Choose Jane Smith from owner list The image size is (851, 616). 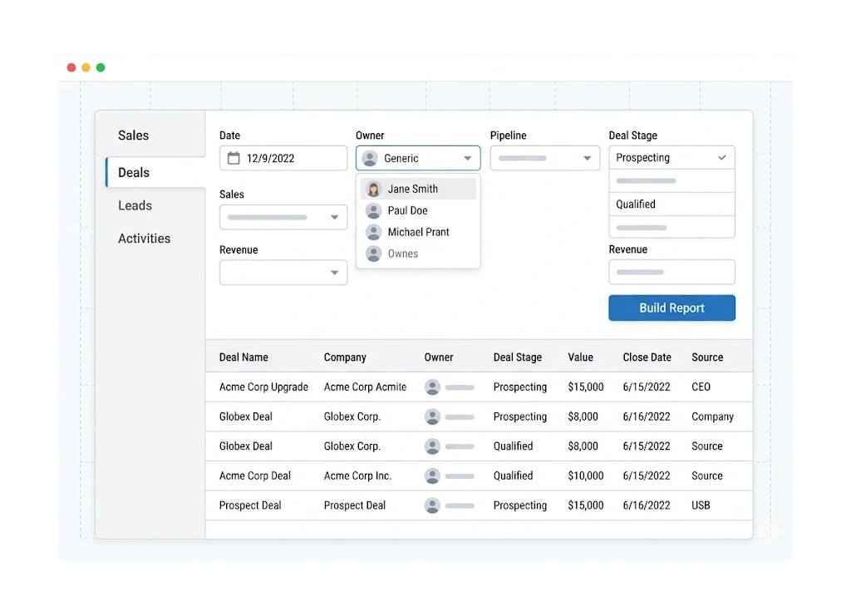pyautogui.click(x=419, y=189)
